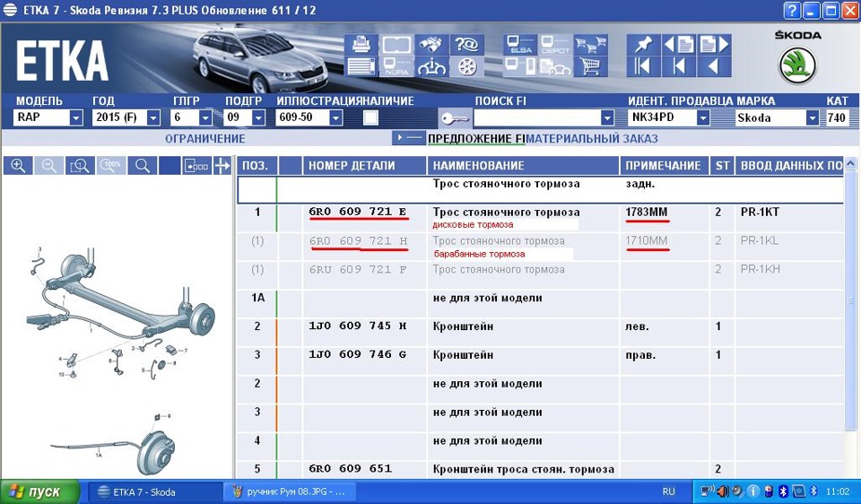861x504 pixels.
Task: Click the plain left triangle back icon
Action: tap(714, 66)
